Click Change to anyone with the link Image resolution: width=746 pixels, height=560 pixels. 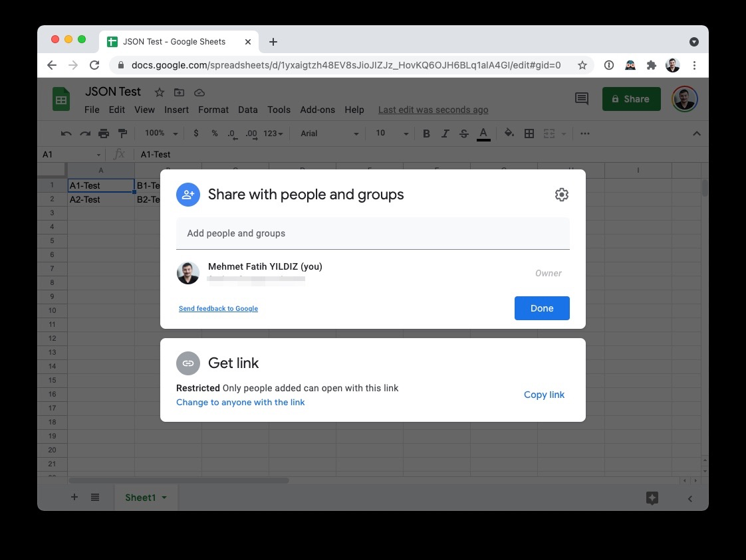241,402
